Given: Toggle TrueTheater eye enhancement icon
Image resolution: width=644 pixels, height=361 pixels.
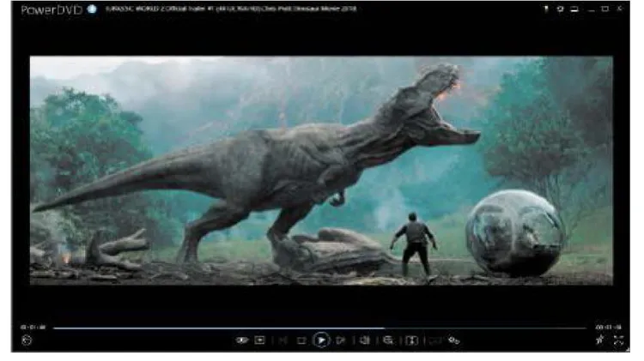Looking at the screenshot, I should pyautogui.click(x=242, y=340).
